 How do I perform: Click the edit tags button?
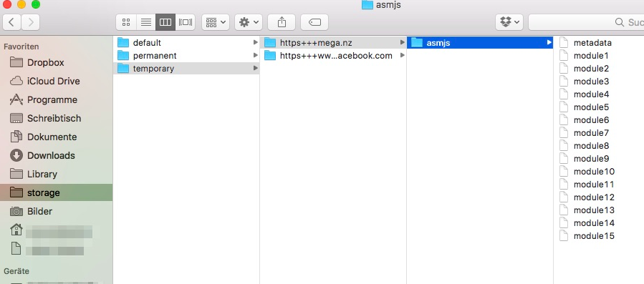pyautogui.click(x=314, y=22)
